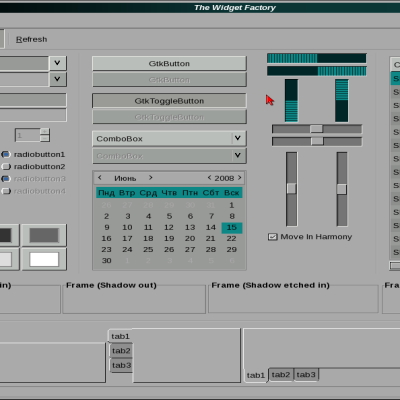Open the top-left combo entry dropdown arrow

(x=58, y=63)
